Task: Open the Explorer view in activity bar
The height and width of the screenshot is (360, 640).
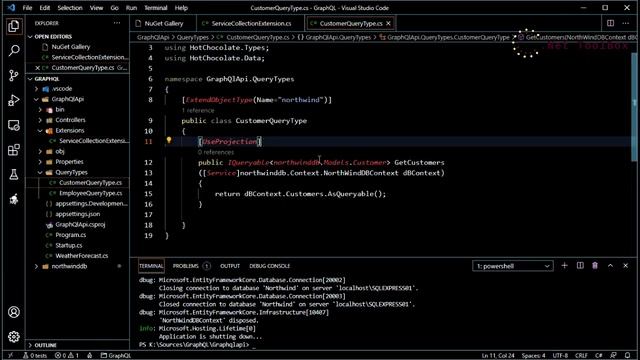Action: (x=13, y=27)
